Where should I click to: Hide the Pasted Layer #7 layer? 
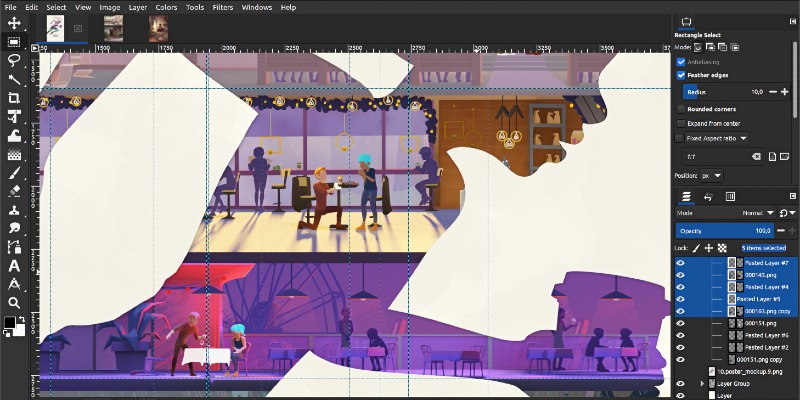click(x=680, y=262)
